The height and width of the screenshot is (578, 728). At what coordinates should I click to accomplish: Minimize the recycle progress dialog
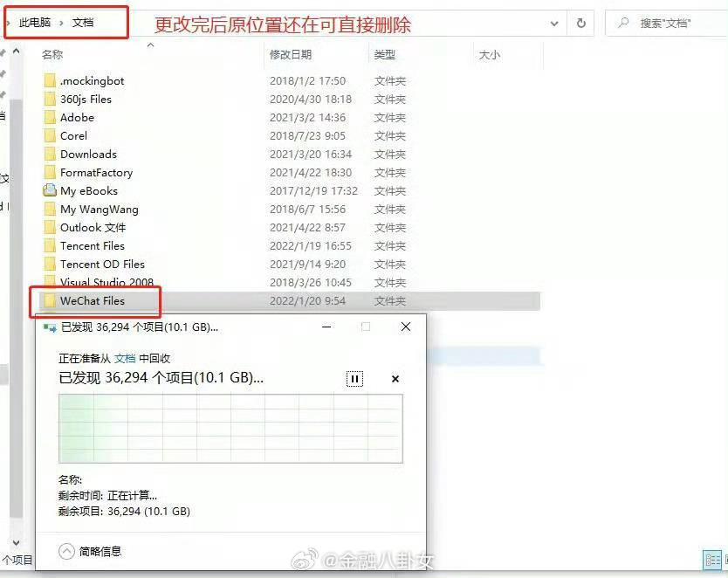[x=326, y=327]
